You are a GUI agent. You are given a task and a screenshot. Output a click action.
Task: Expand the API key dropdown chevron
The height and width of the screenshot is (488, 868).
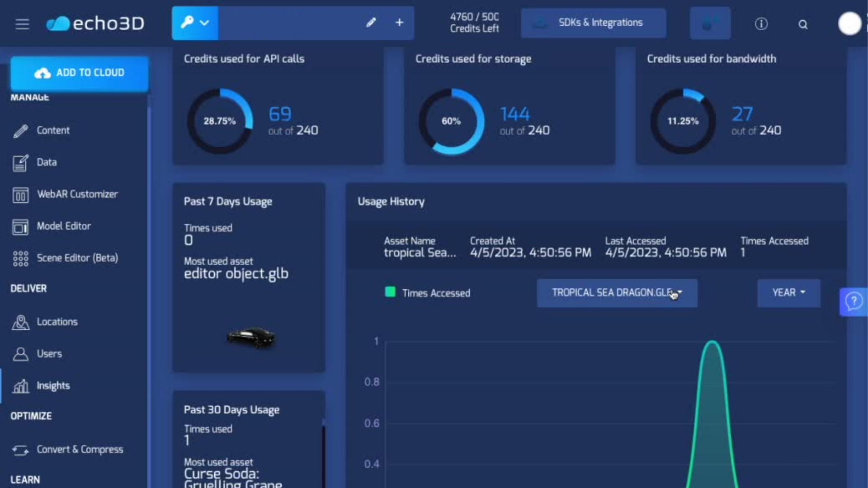(x=204, y=23)
